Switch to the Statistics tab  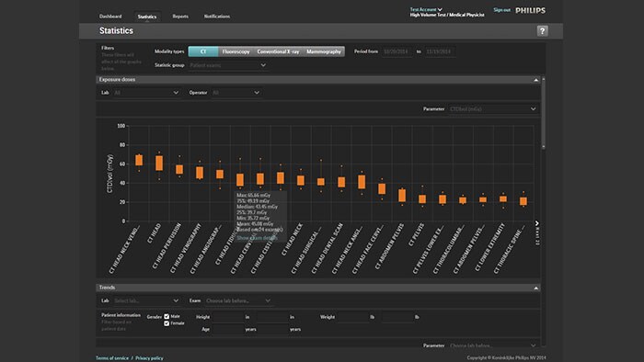147,17
